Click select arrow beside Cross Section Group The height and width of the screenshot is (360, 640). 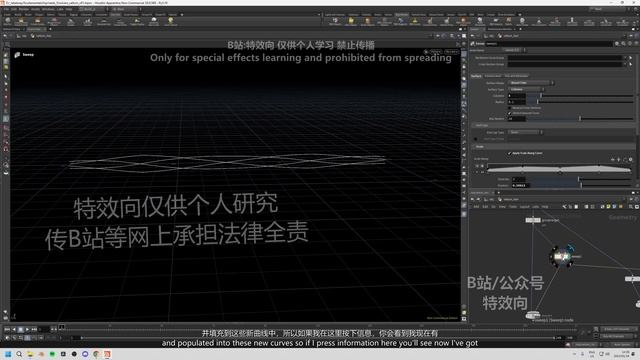(631, 64)
